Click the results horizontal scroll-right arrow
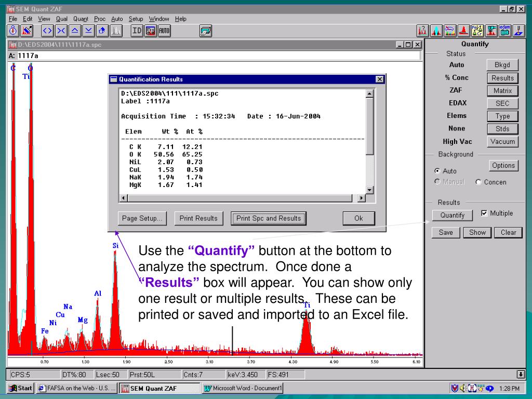The width and height of the screenshot is (532, 399). point(362,198)
